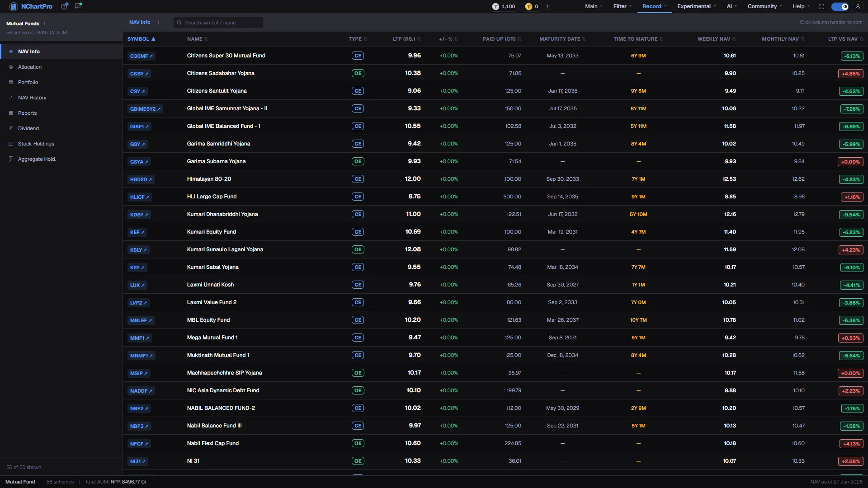Open the C30MF symbol link
This screenshot has width=868, height=488.
[142, 56]
